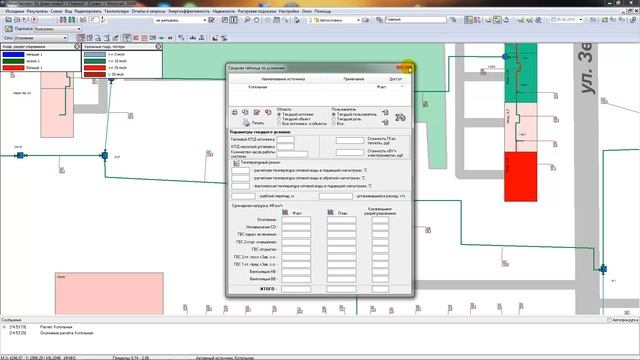Click edit checkbox icon after mode dropdown

coord(211,20)
